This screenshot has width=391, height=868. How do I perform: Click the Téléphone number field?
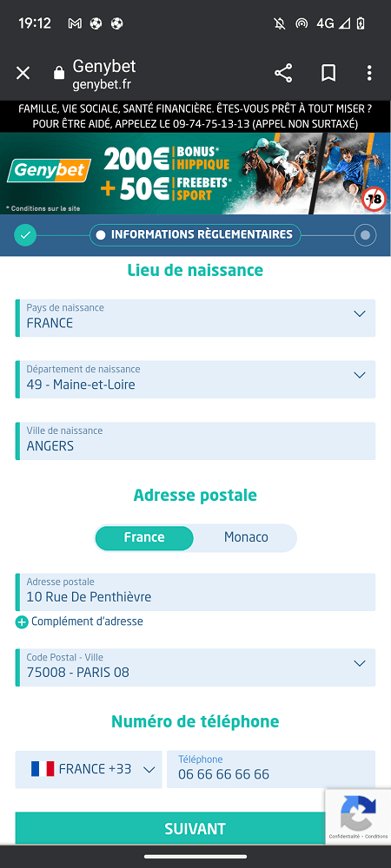pyautogui.click(x=271, y=769)
